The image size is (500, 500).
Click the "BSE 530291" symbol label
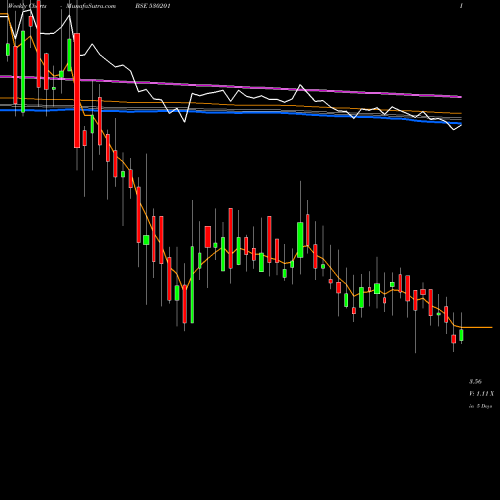[x=152, y=6]
